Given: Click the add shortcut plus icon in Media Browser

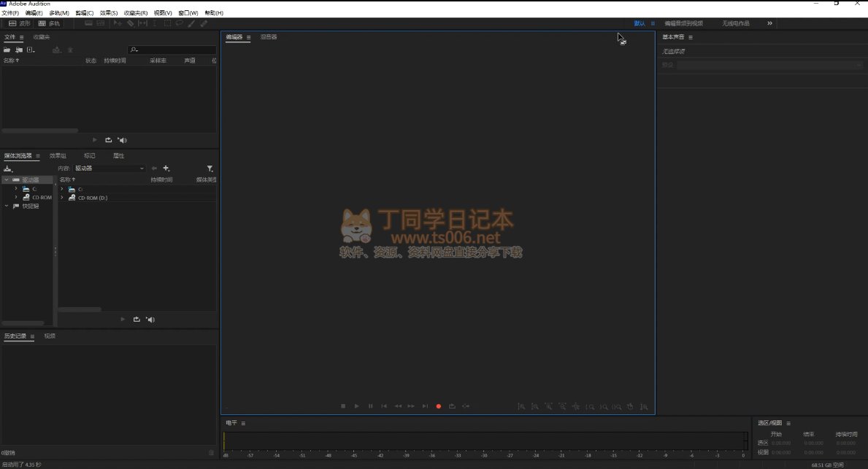Looking at the screenshot, I should tap(166, 168).
